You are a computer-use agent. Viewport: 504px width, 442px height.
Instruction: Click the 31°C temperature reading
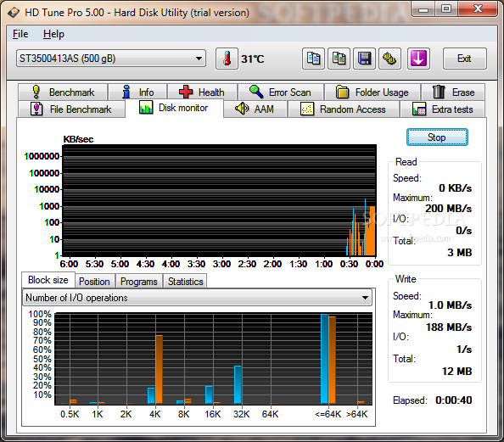[x=253, y=59]
